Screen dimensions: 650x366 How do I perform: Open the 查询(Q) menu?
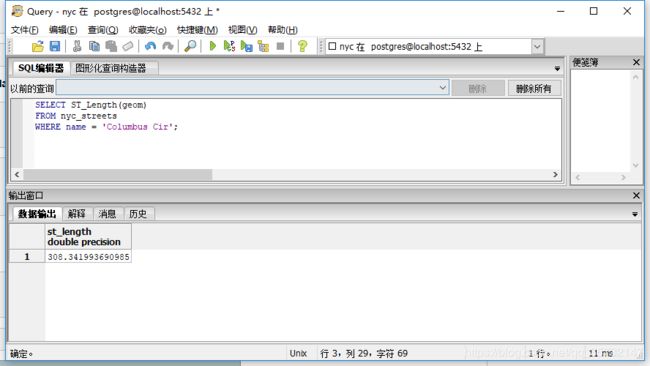[x=103, y=30]
